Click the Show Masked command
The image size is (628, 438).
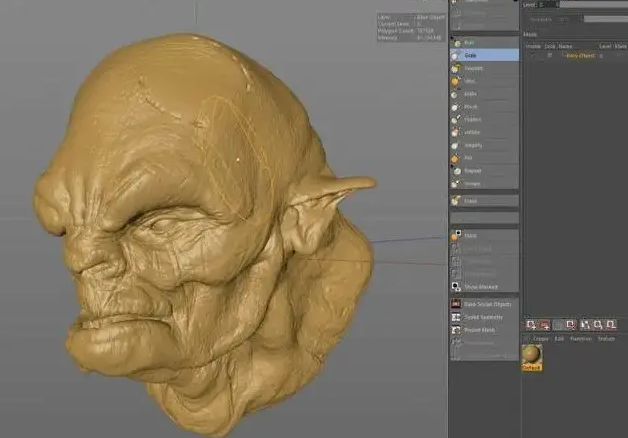coord(484,287)
